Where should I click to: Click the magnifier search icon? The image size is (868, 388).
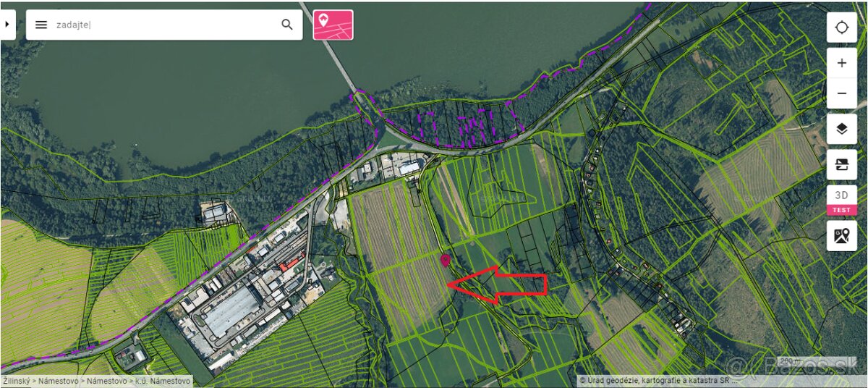[287, 25]
